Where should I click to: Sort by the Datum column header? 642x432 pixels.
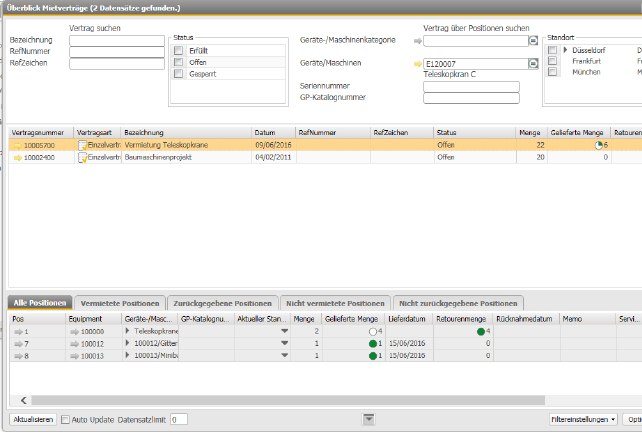click(x=264, y=132)
